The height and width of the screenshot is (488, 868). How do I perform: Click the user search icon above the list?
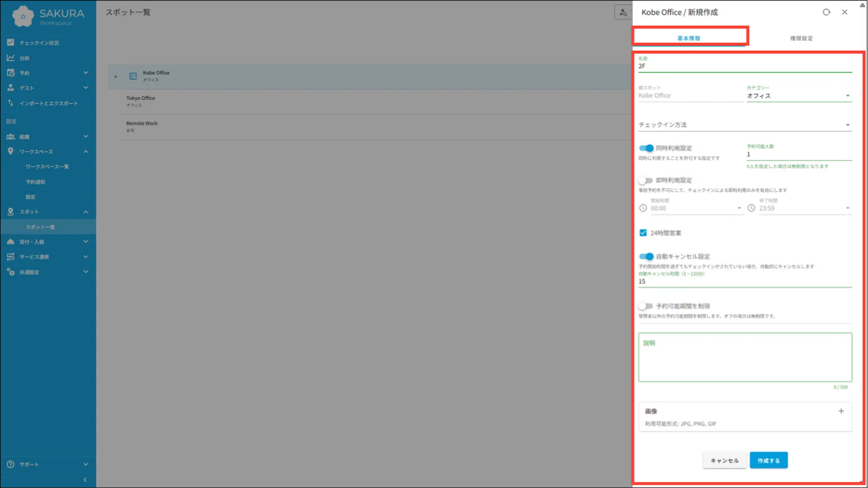[623, 12]
